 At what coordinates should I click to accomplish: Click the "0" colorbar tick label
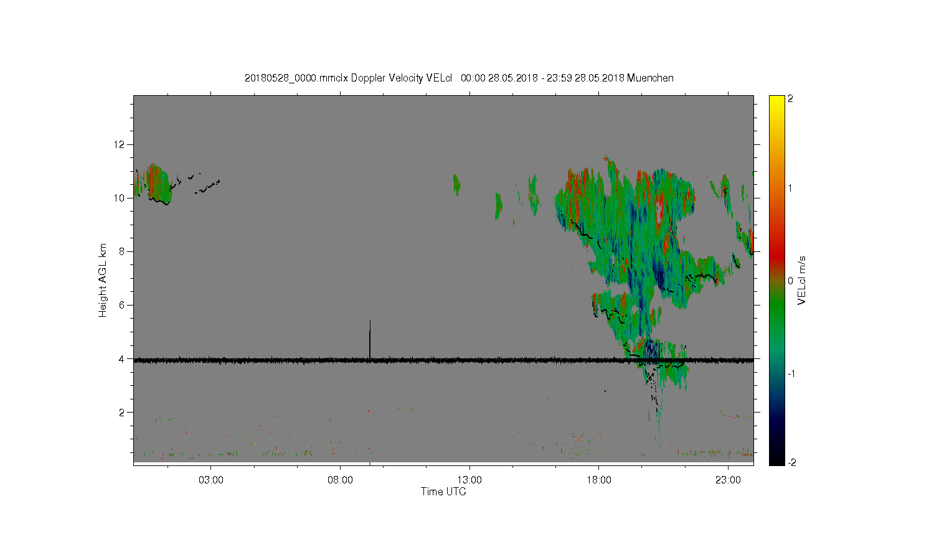tap(791, 281)
